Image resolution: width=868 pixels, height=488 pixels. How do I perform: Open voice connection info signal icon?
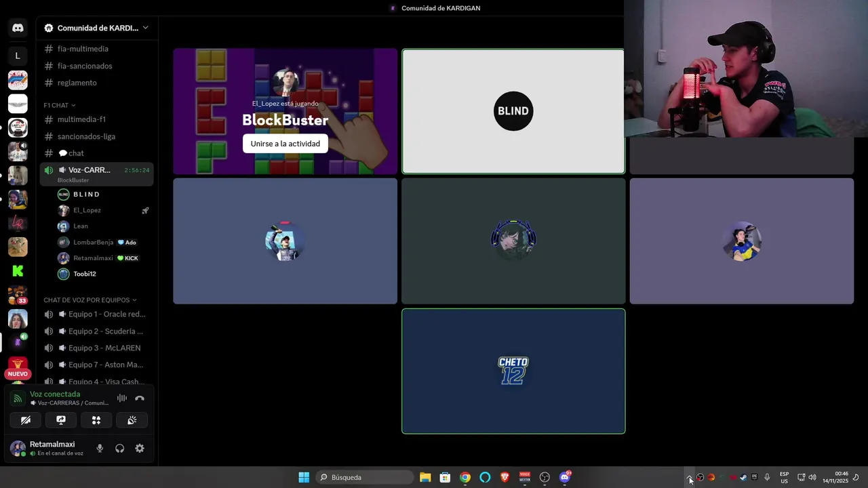pyautogui.click(x=18, y=399)
